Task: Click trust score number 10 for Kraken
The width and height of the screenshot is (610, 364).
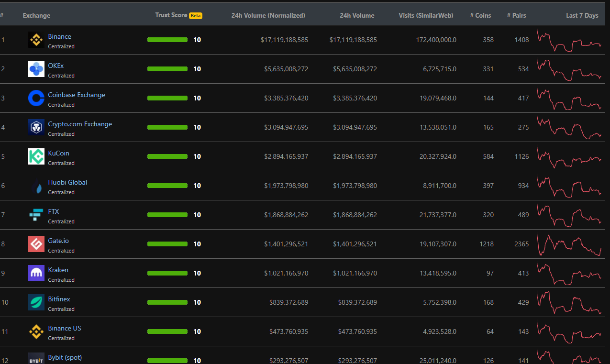Action: pos(197,273)
